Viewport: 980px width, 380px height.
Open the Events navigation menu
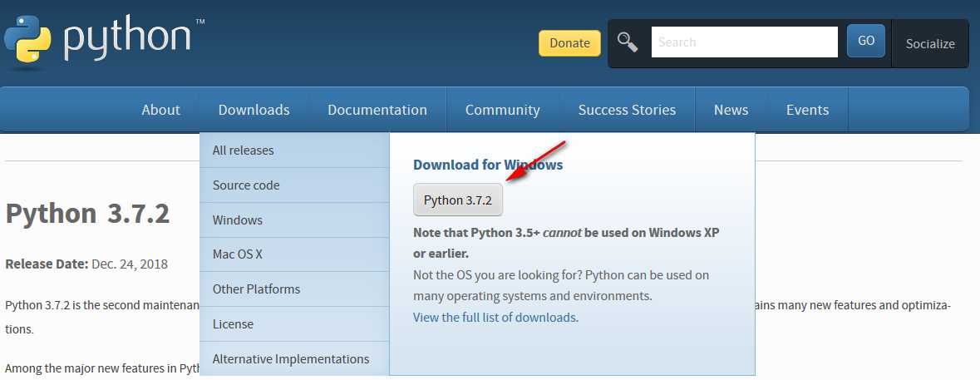coord(807,110)
